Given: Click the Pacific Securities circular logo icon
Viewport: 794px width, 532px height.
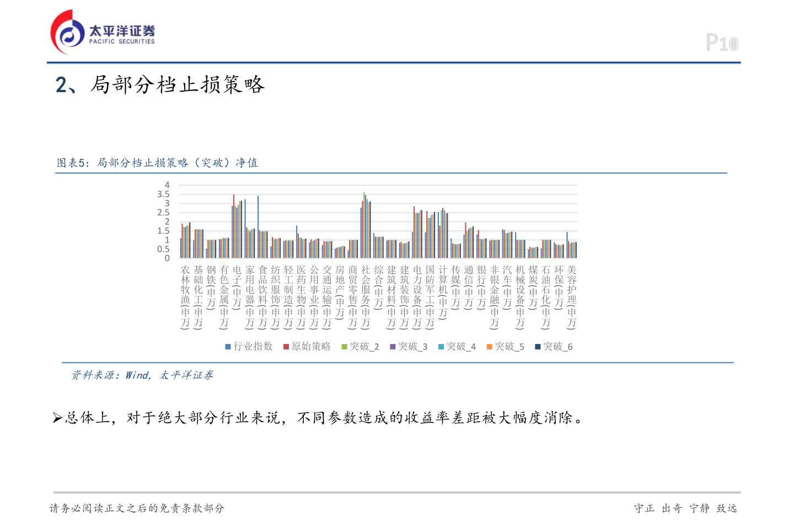Looking at the screenshot, I should pos(68,32).
